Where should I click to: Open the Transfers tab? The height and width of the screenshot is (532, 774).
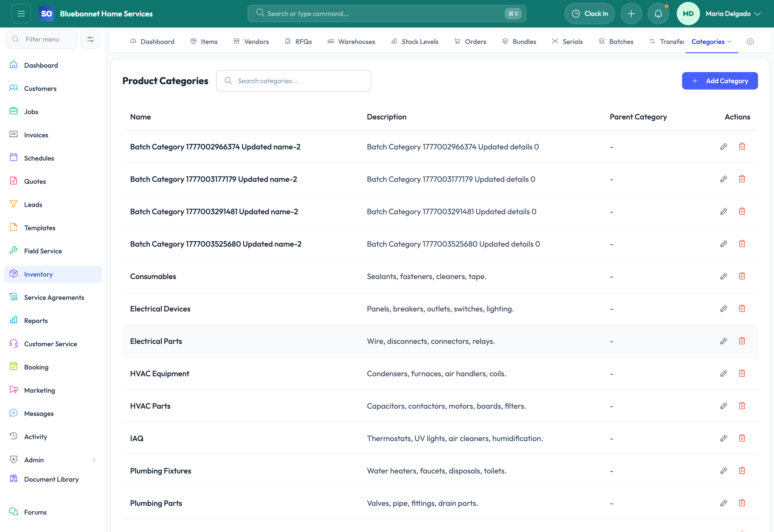pyautogui.click(x=667, y=42)
